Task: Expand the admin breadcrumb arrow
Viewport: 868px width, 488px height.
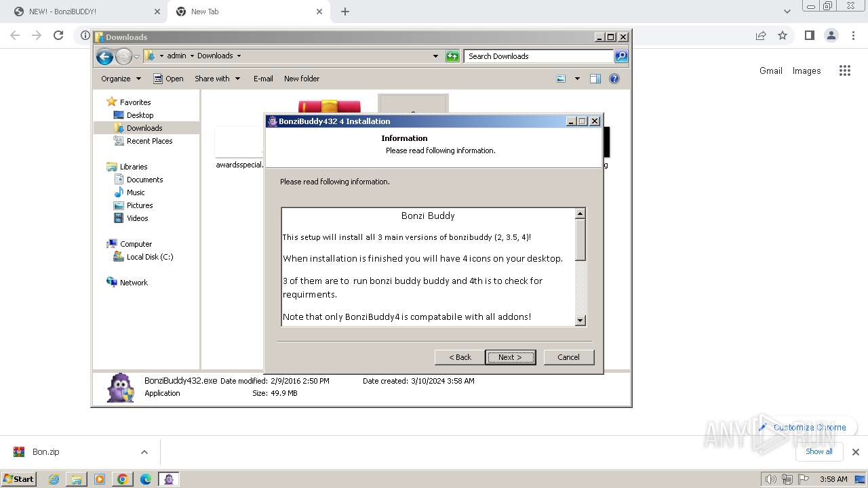Action: click(x=192, y=56)
